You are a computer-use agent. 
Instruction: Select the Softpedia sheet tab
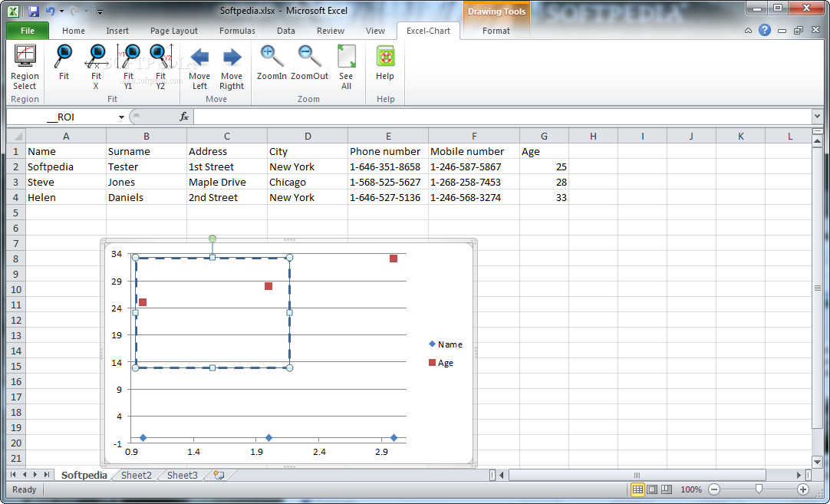(84, 475)
